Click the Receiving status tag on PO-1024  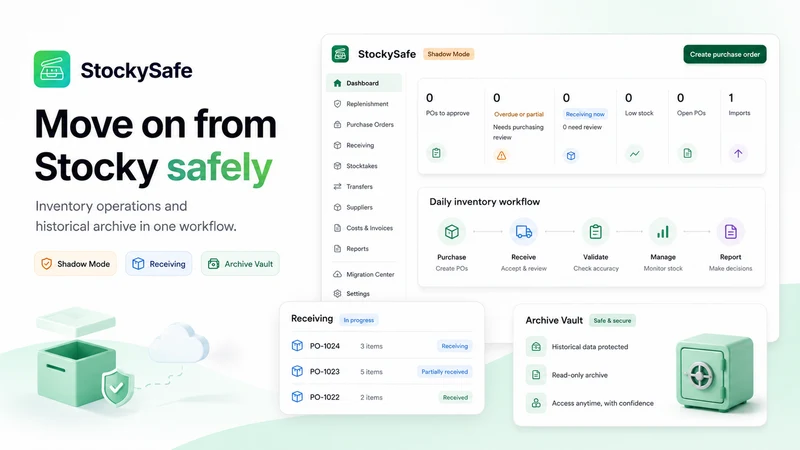click(455, 346)
